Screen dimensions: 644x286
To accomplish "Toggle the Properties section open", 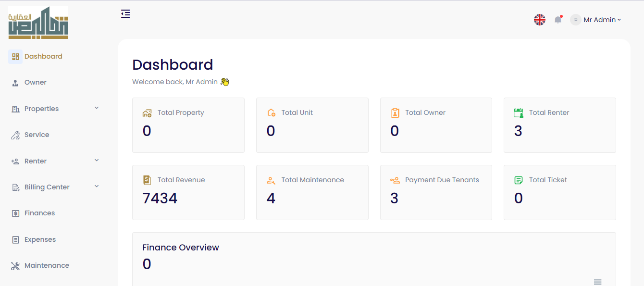I will coord(97,109).
